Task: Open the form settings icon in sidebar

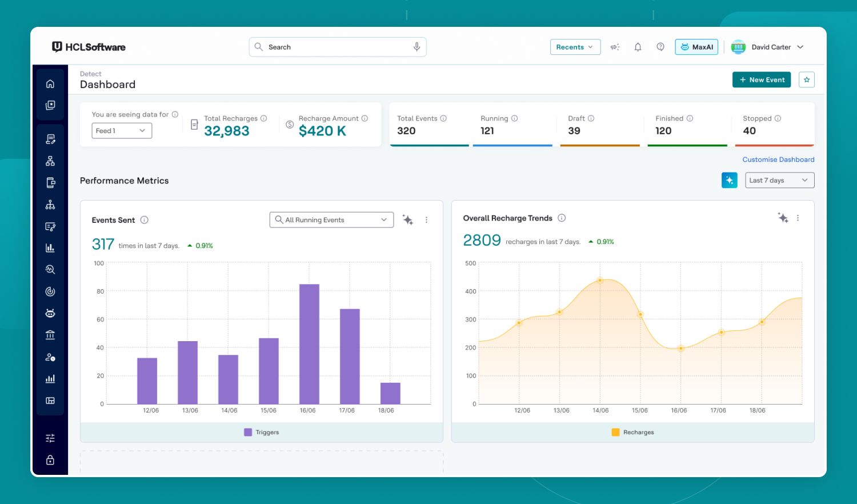Action: [50, 227]
